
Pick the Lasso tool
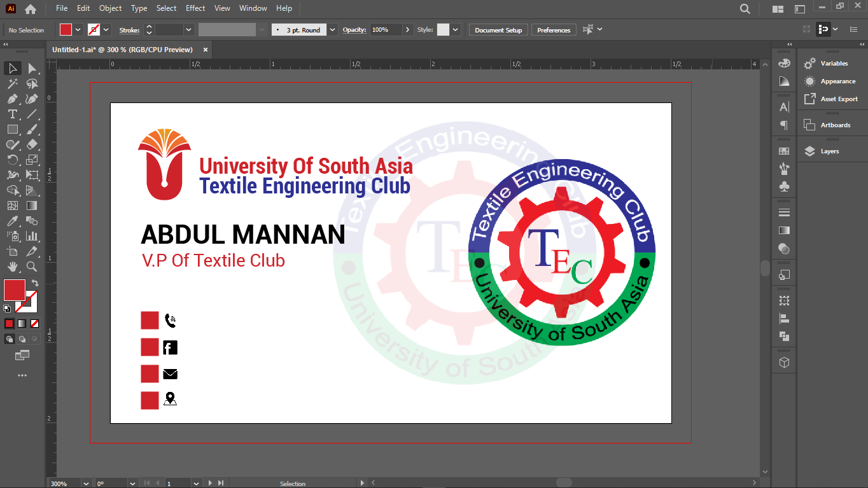tap(32, 83)
